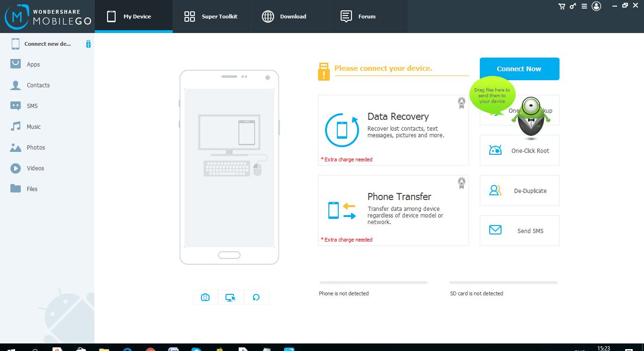644x351 pixels.
Task: Select Music in the left sidebar
Action: pos(33,127)
